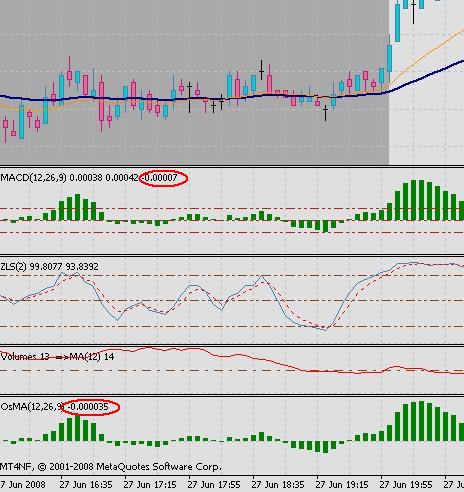Click the 27 Jun 17:55 time label
The width and height of the screenshot is (464, 492).
pyautogui.click(x=214, y=484)
